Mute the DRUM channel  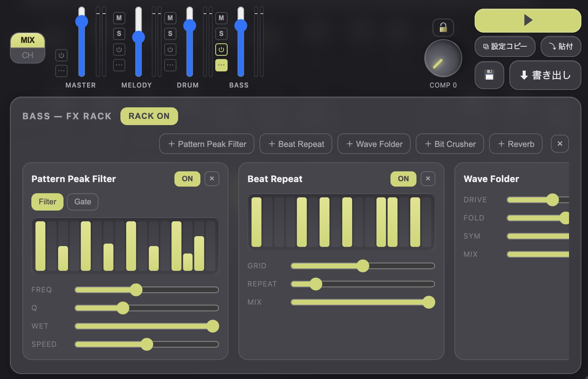[170, 18]
